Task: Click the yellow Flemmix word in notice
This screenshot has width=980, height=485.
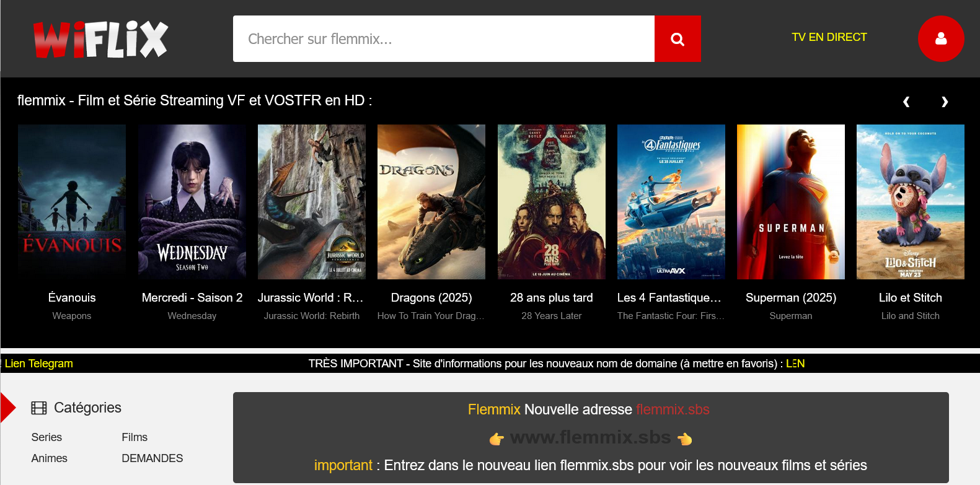Action: [x=494, y=409]
